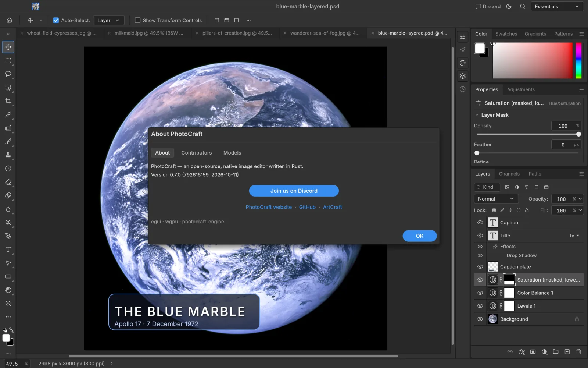Viewport: 588px width, 368px height.
Task: Select the Rectangle shape tool
Action: pos(8,276)
